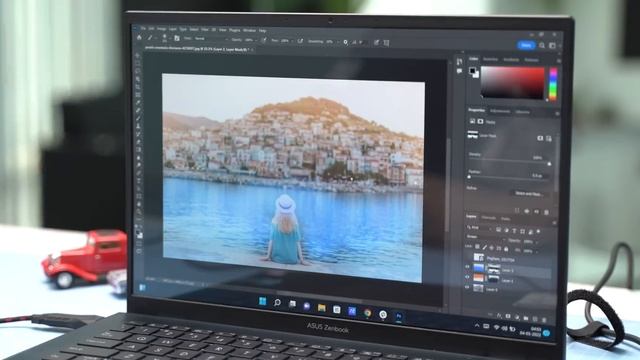This screenshot has height=360, width=640.
Task: Open the workspace switcher icon beside search
Action: tap(552, 46)
